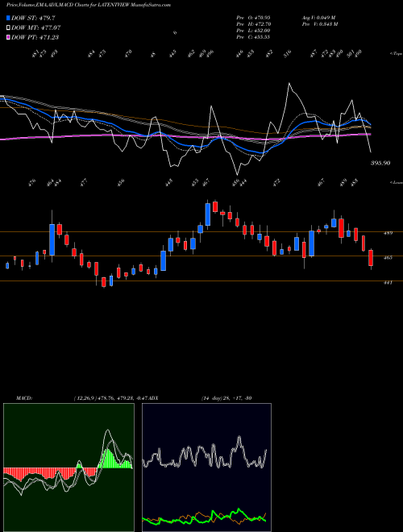Open the ADX indicator panel
The image size is (403, 532).
(x=206, y=468)
